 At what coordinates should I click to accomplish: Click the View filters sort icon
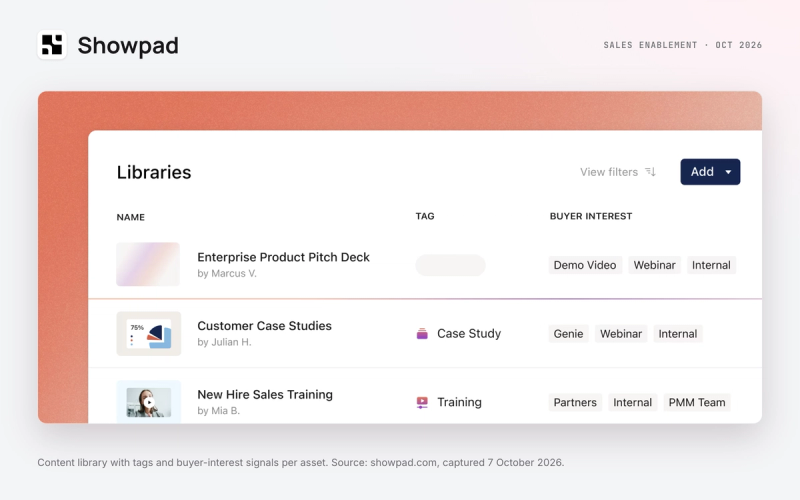tap(651, 172)
